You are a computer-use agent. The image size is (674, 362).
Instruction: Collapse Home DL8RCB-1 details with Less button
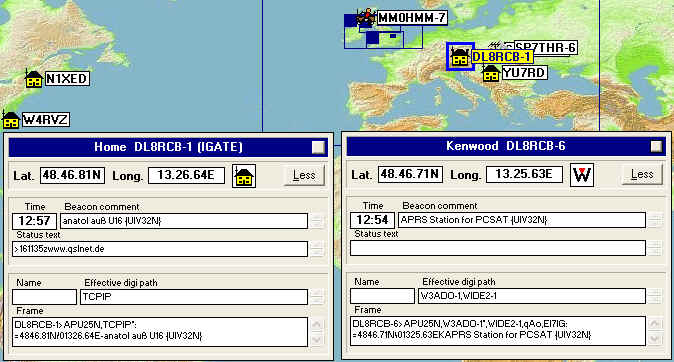[x=304, y=175]
